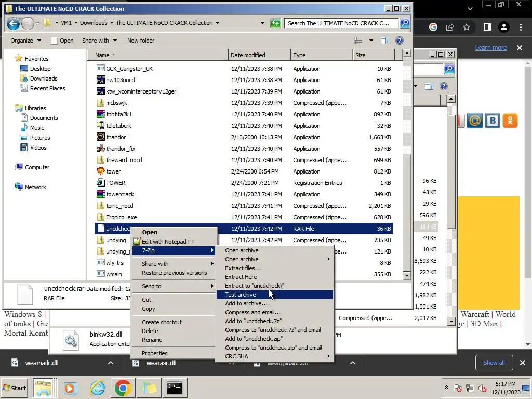Click the Explorer search input field
This screenshot has width=532, height=399.
(x=341, y=23)
